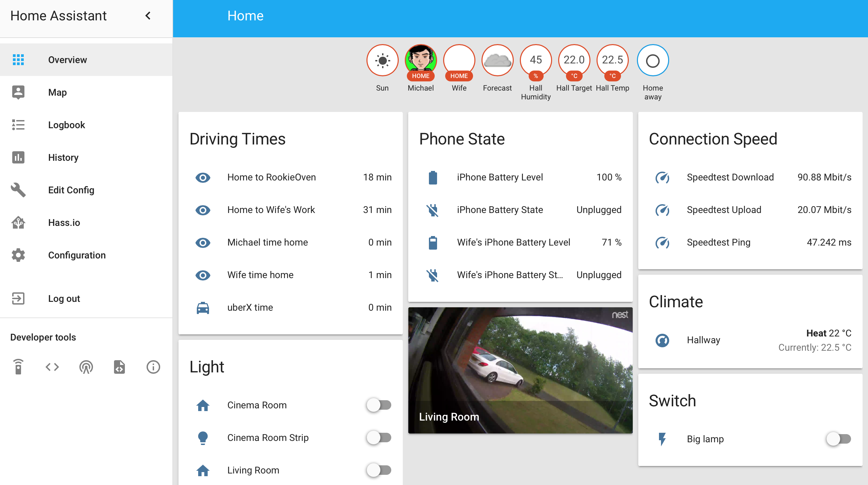The image size is (868, 485).
Task: Open the Living Room camera feed
Action: click(x=520, y=370)
